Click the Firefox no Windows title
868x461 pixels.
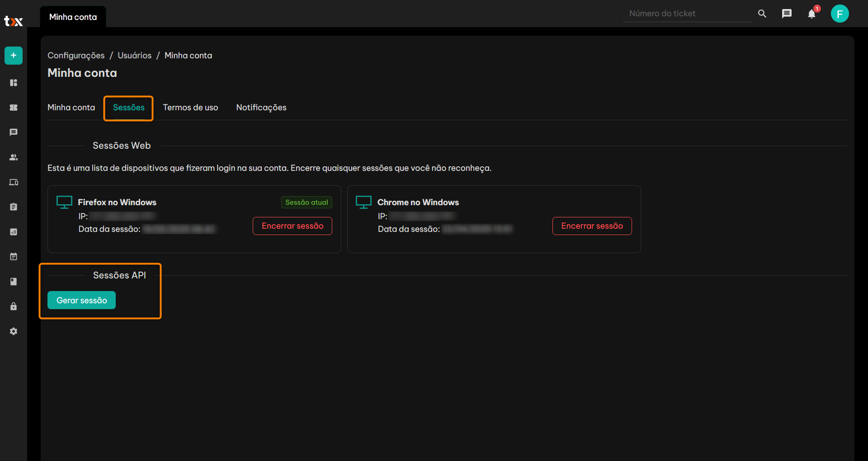click(117, 202)
